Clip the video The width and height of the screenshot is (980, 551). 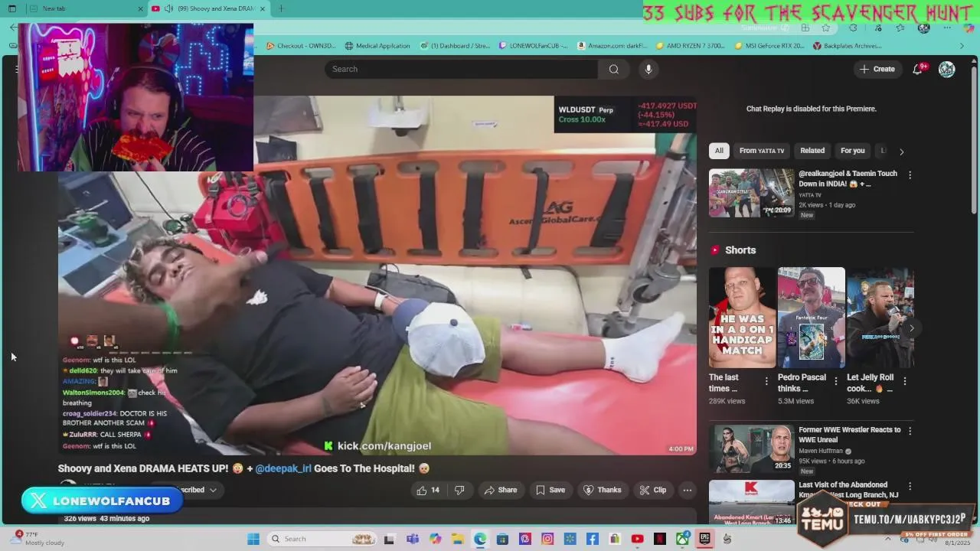(653, 490)
